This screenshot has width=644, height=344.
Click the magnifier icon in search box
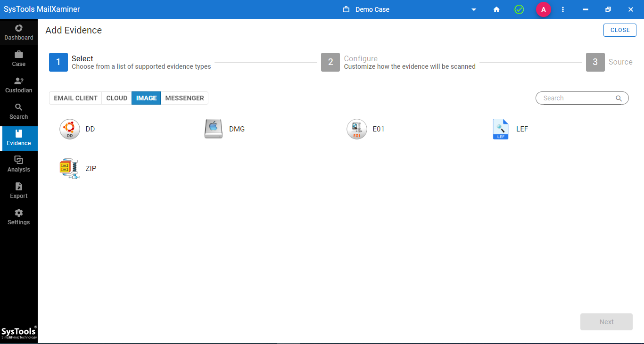click(x=619, y=98)
